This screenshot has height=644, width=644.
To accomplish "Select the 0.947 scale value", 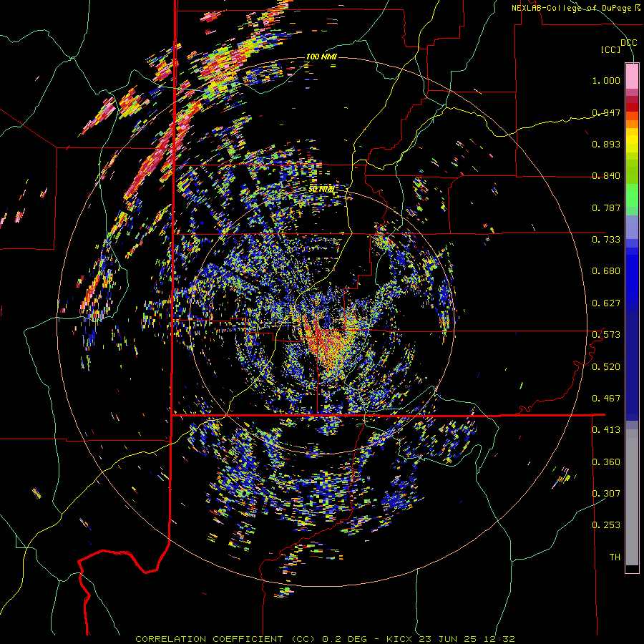I will pyautogui.click(x=606, y=112).
